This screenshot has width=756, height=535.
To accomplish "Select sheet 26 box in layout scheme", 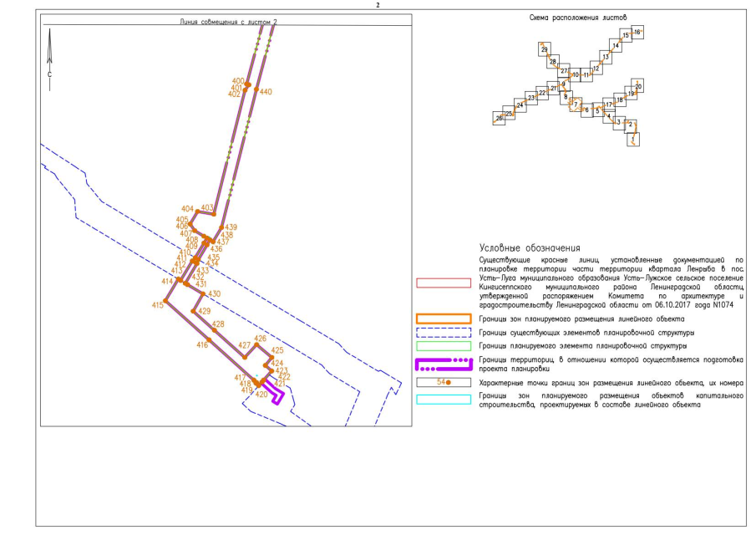I will (x=500, y=119).
